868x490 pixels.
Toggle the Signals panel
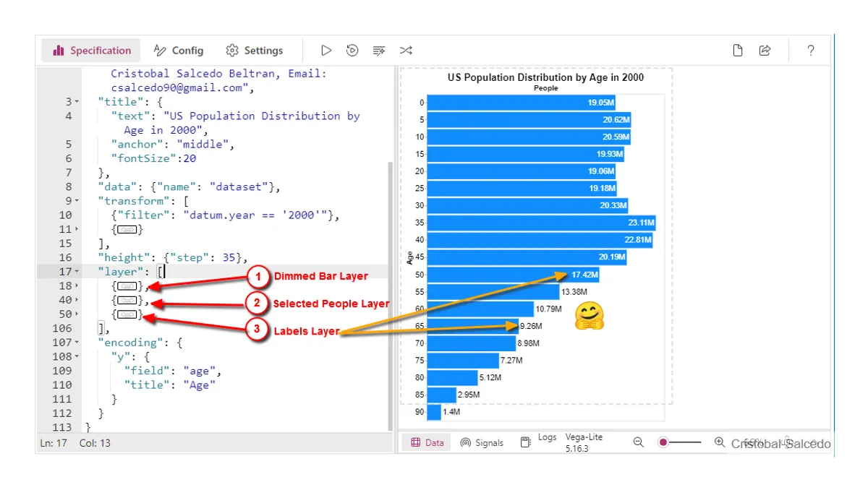point(482,442)
